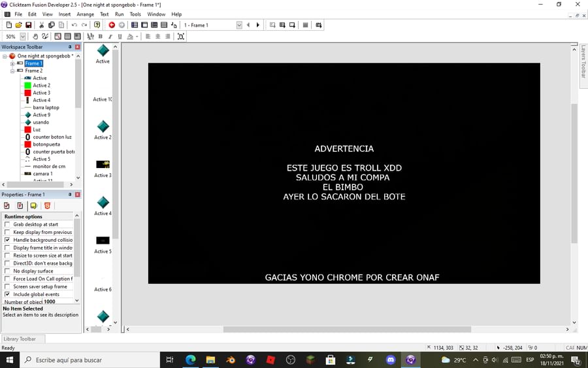The width and height of the screenshot is (588, 368).
Task: Uncheck Handle background collisions
Action: (7, 240)
